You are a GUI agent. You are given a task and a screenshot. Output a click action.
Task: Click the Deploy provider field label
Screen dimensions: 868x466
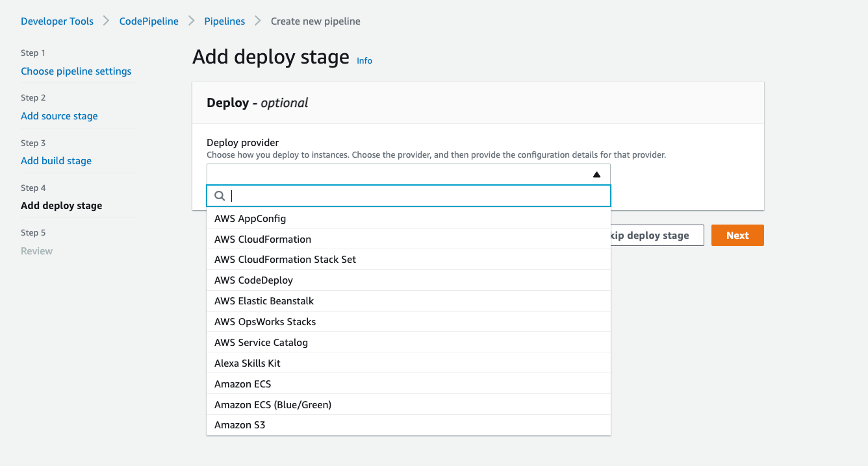(242, 143)
